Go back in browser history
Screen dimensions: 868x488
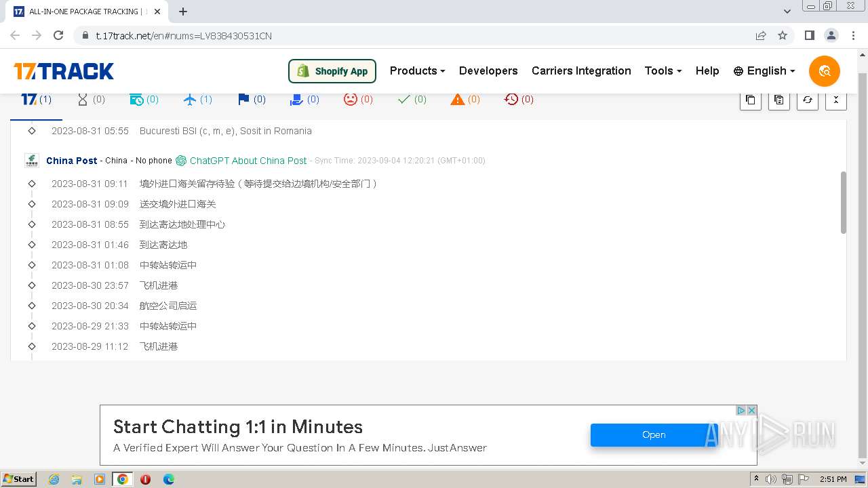[15, 35]
